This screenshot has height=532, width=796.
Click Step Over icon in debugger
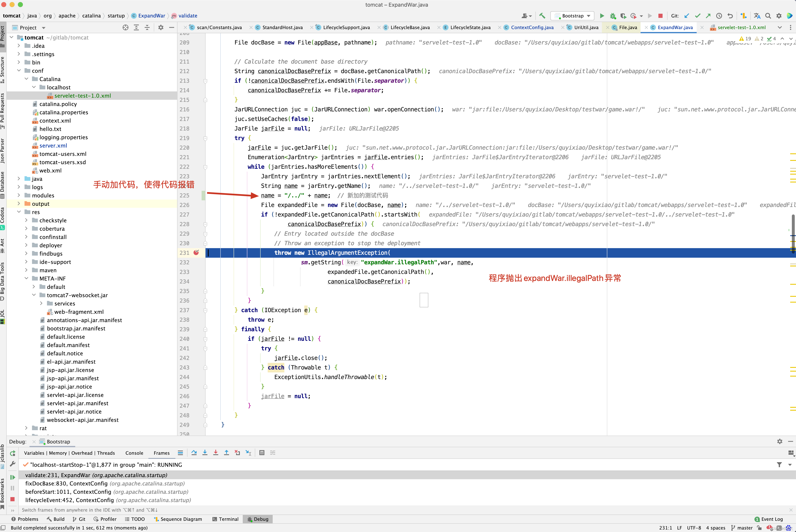point(194,453)
